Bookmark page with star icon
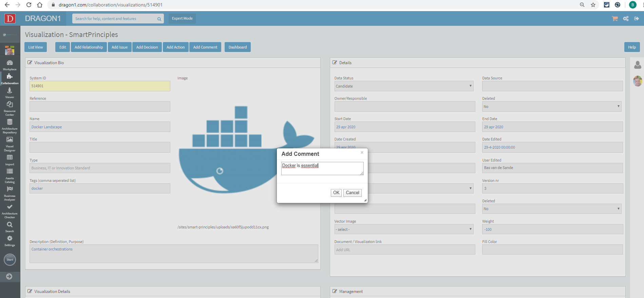The image size is (644, 298). [593, 5]
